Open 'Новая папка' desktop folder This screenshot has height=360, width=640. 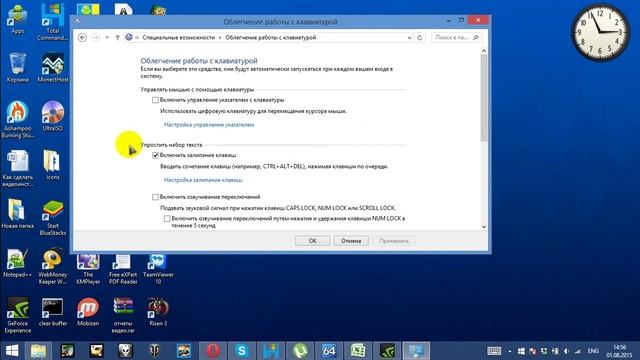coord(18,214)
